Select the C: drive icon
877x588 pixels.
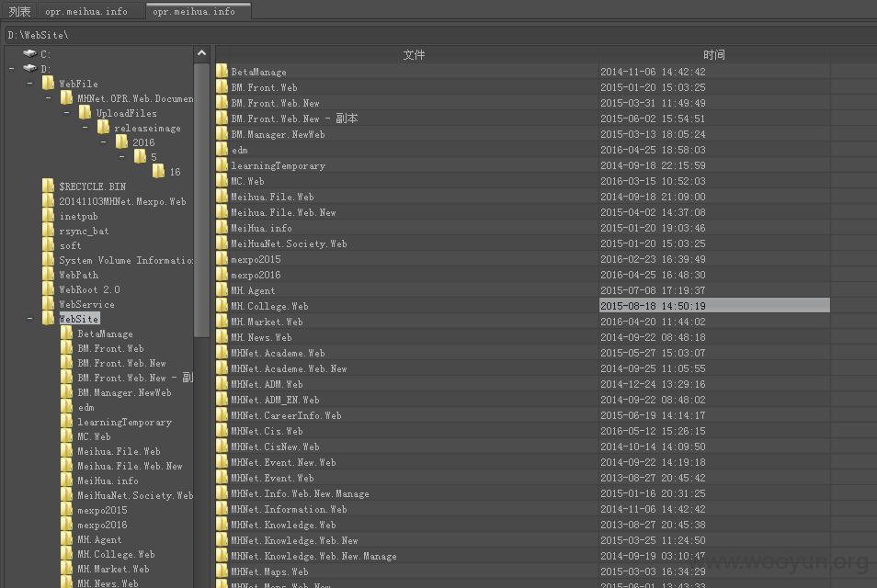point(29,53)
